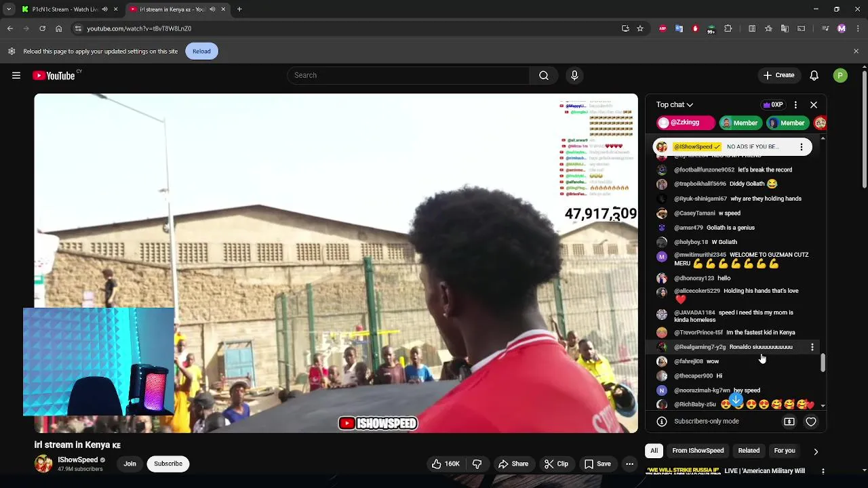
Task: Open more video actions ellipsis button
Action: (x=630, y=464)
